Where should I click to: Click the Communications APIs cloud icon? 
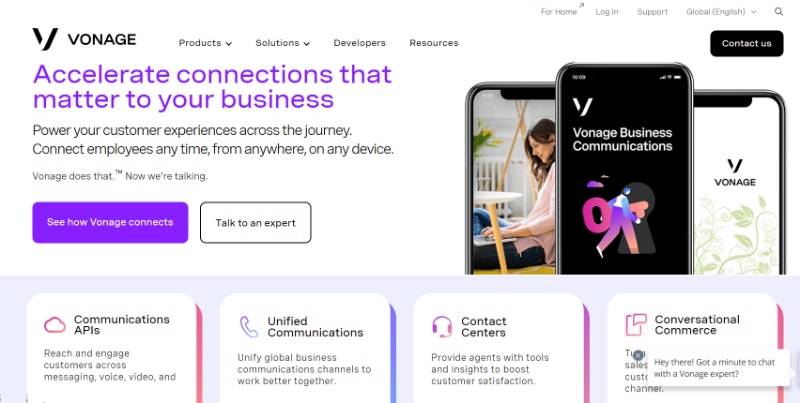tap(55, 325)
